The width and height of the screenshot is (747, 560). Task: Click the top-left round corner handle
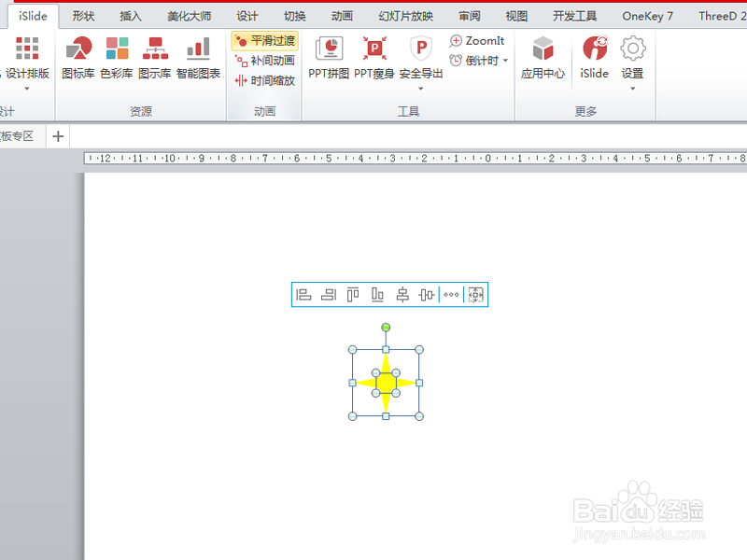(x=353, y=349)
